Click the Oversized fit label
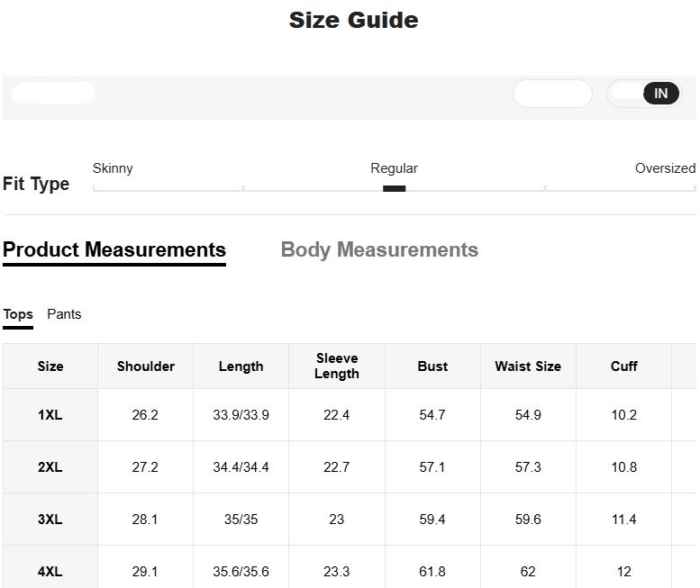The image size is (700, 588). point(664,168)
